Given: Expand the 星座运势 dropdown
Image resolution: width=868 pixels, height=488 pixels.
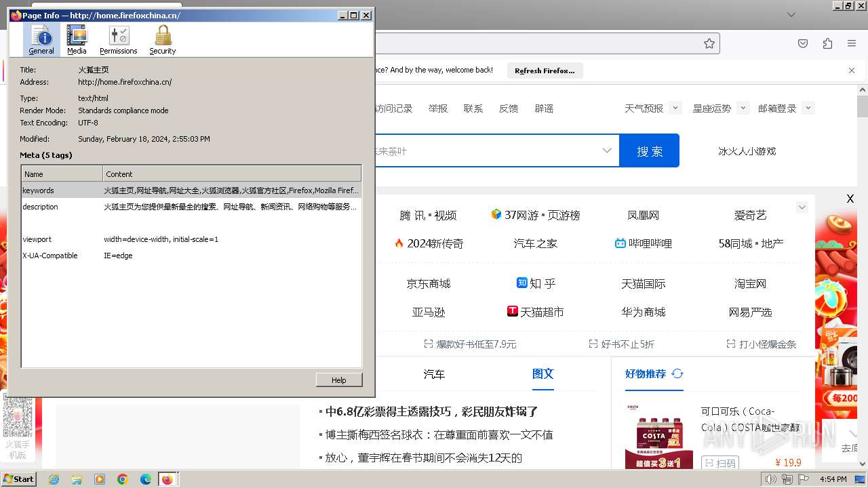Looking at the screenshot, I should click(743, 108).
